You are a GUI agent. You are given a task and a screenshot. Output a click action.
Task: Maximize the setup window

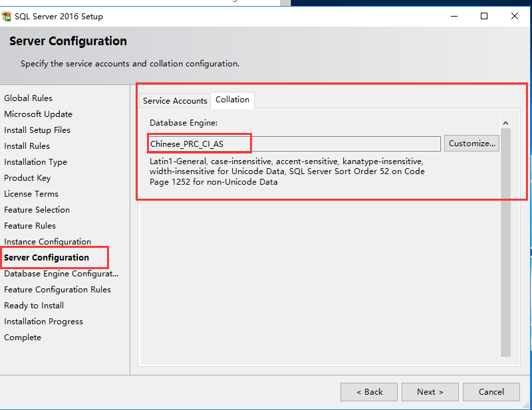484,16
